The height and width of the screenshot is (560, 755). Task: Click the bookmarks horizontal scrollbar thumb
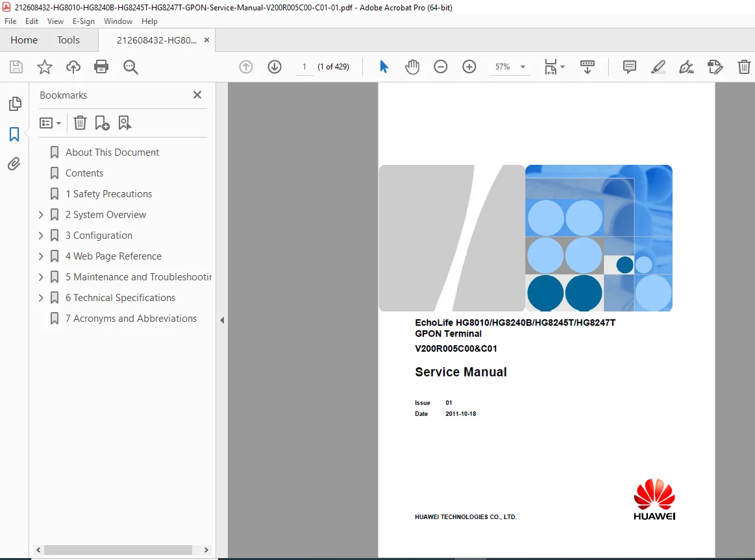pyautogui.click(x=118, y=550)
